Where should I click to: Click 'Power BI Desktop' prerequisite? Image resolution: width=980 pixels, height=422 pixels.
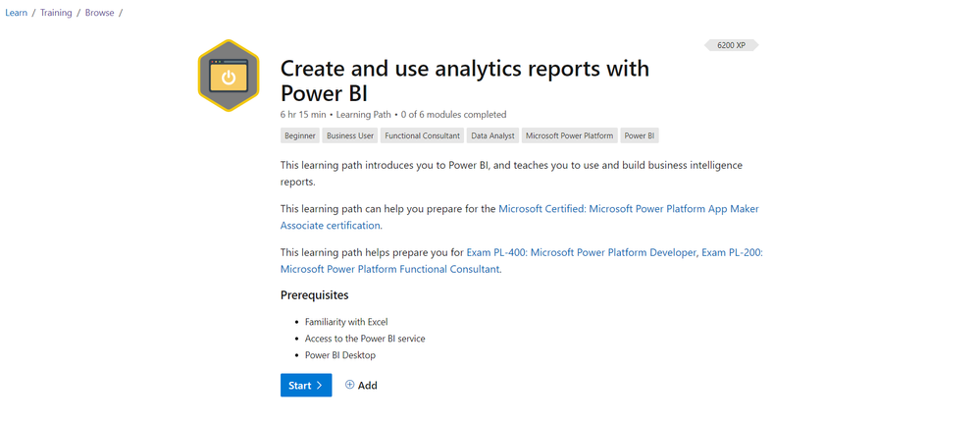340,355
